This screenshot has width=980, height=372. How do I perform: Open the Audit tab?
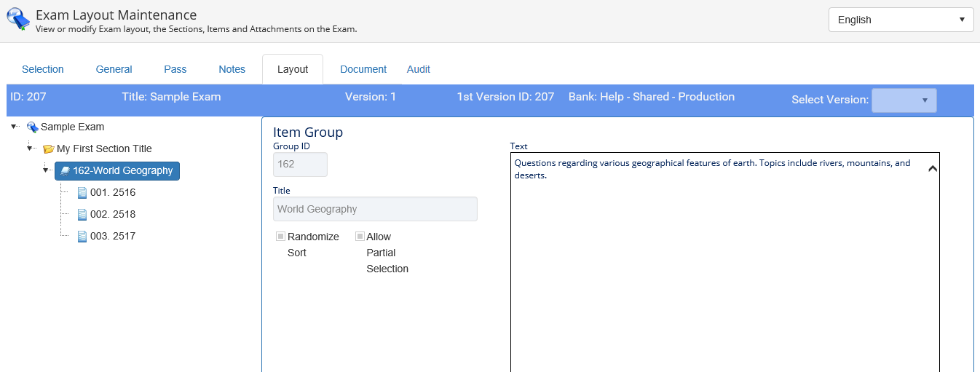tap(418, 69)
